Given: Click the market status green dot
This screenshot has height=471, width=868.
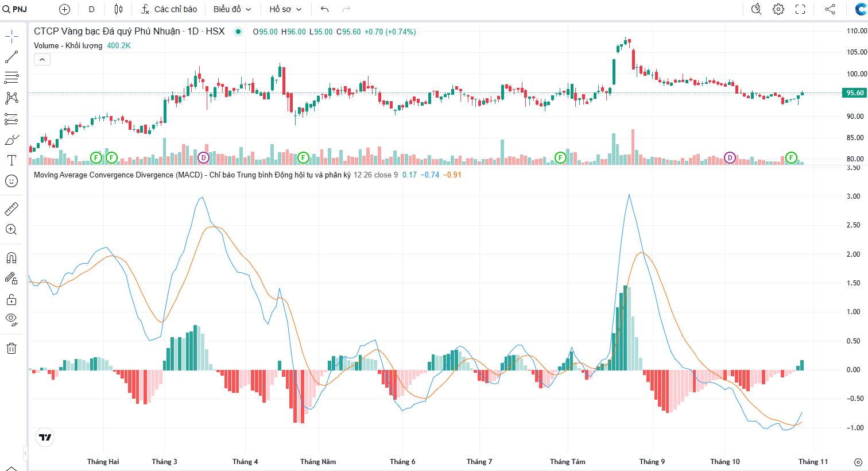Looking at the screenshot, I should [x=238, y=32].
